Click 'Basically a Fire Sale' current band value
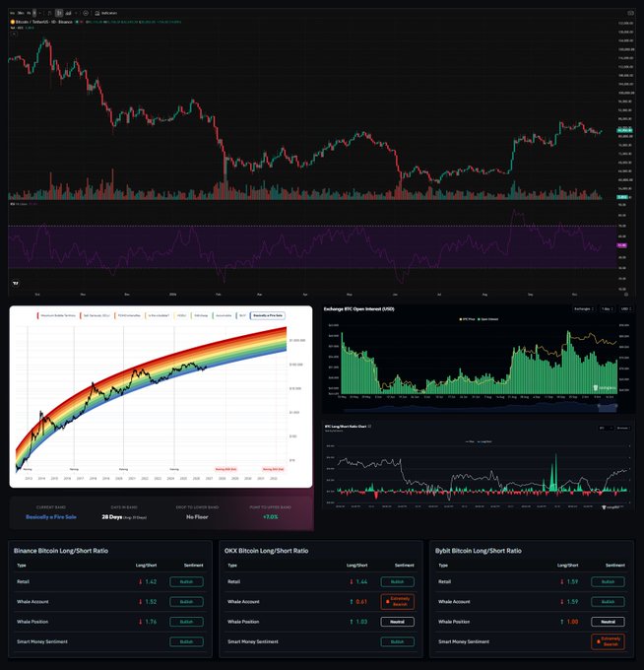The height and width of the screenshot is (670, 644). (51, 517)
